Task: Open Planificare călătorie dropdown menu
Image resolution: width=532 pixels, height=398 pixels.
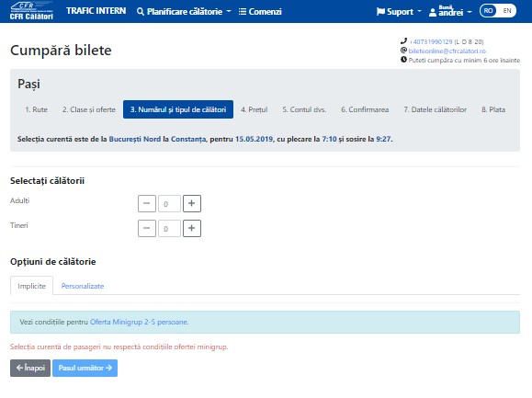Action: tap(184, 12)
